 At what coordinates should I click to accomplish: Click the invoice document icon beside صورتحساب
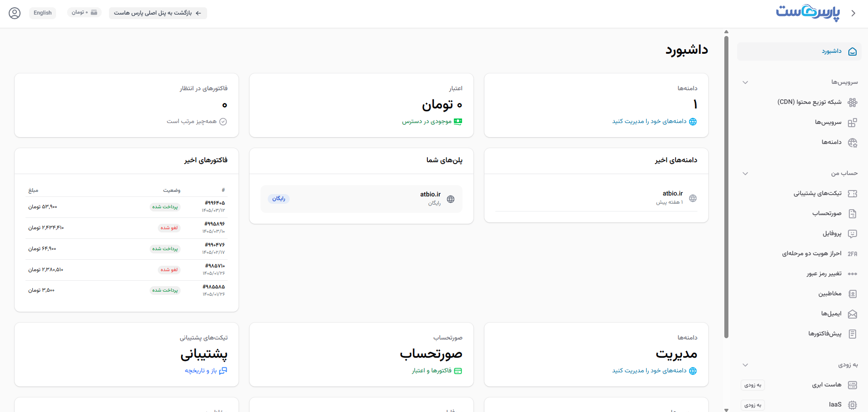pyautogui.click(x=852, y=214)
